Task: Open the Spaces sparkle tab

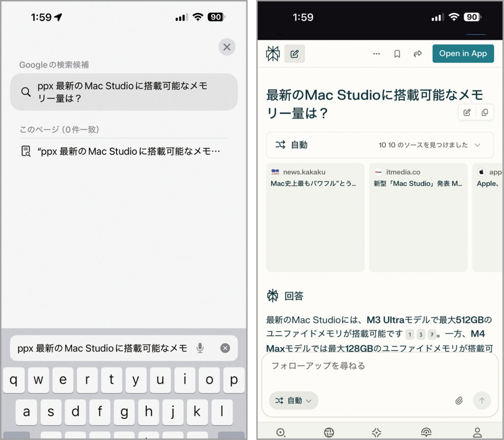Action: (x=377, y=432)
